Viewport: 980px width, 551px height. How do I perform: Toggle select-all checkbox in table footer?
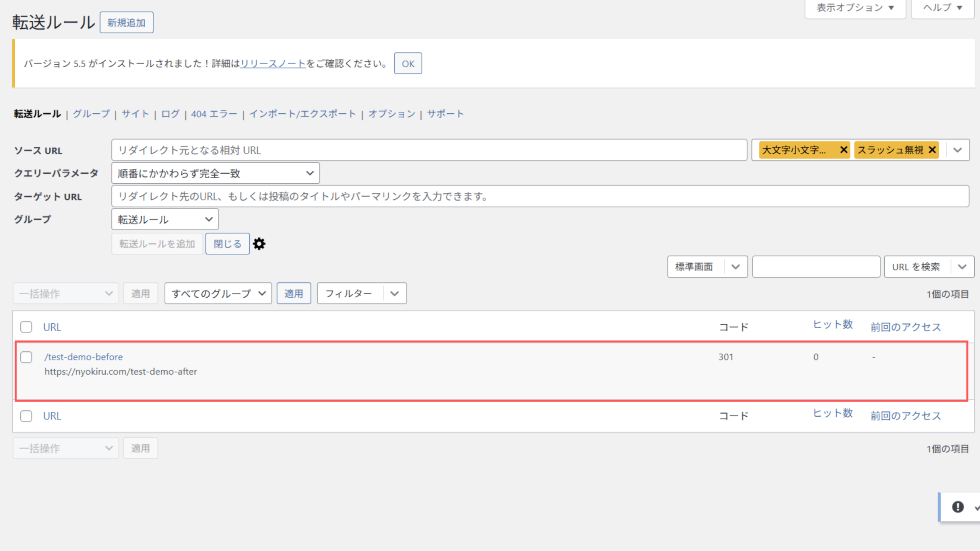[x=26, y=416]
